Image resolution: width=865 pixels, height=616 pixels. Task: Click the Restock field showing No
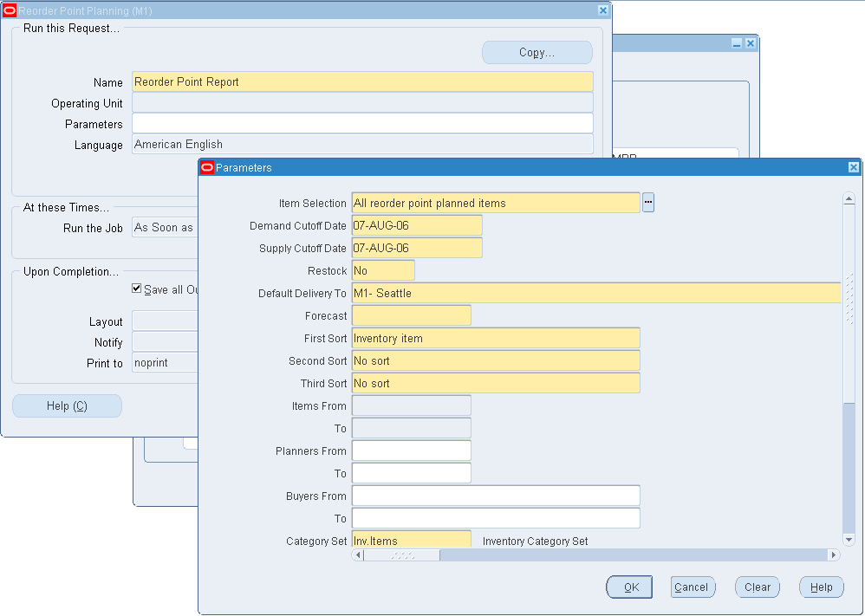coord(383,271)
